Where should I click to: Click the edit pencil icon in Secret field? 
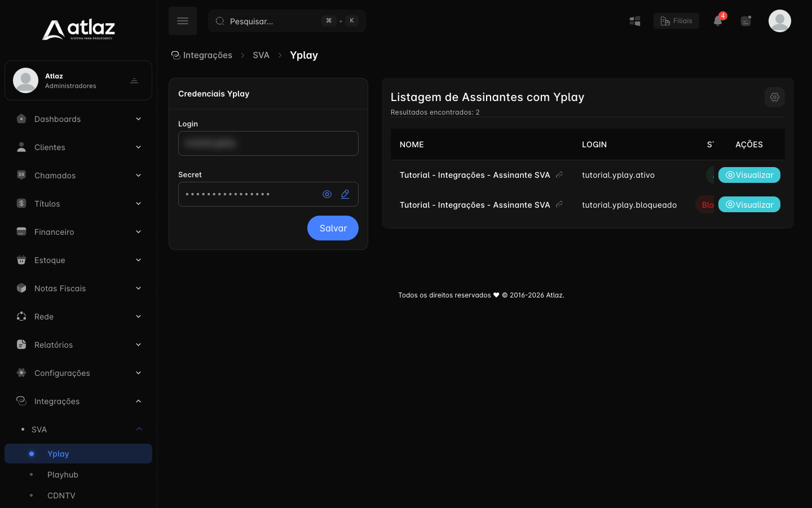345,194
